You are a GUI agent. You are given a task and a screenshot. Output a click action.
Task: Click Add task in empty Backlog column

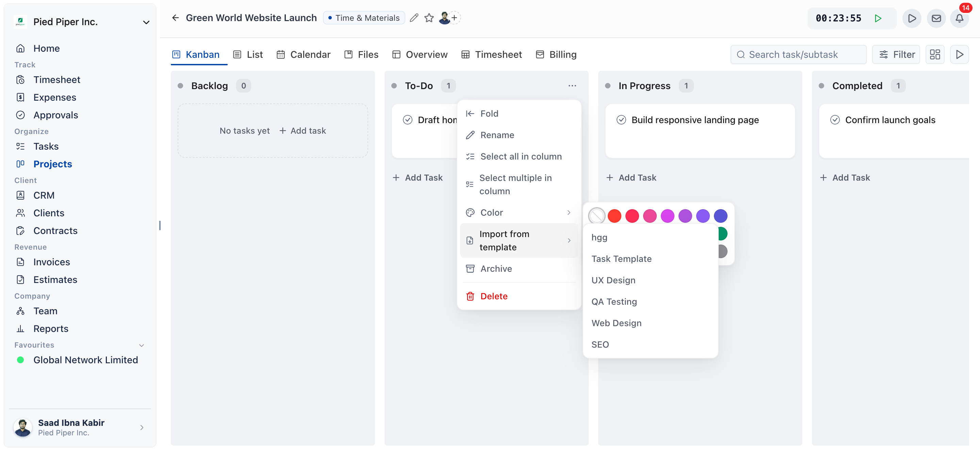click(x=303, y=130)
